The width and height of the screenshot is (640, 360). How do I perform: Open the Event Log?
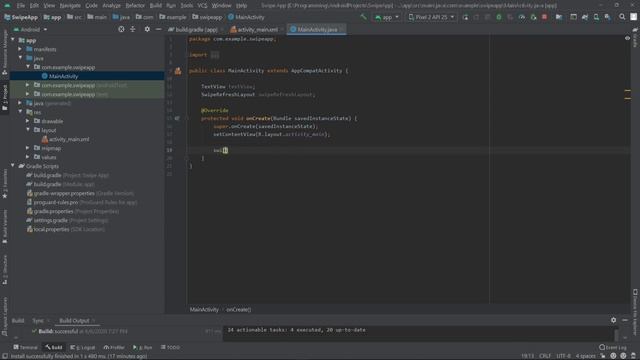[613, 347]
